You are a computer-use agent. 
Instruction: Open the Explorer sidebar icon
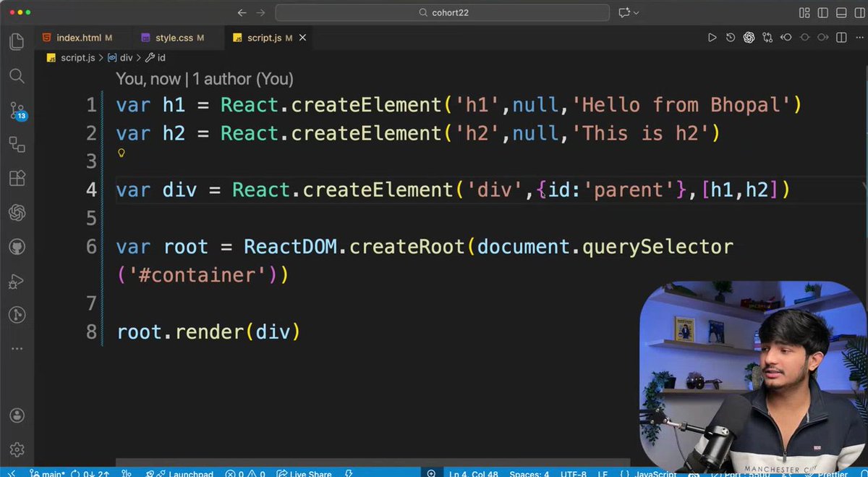pyautogui.click(x=17, y=41)
